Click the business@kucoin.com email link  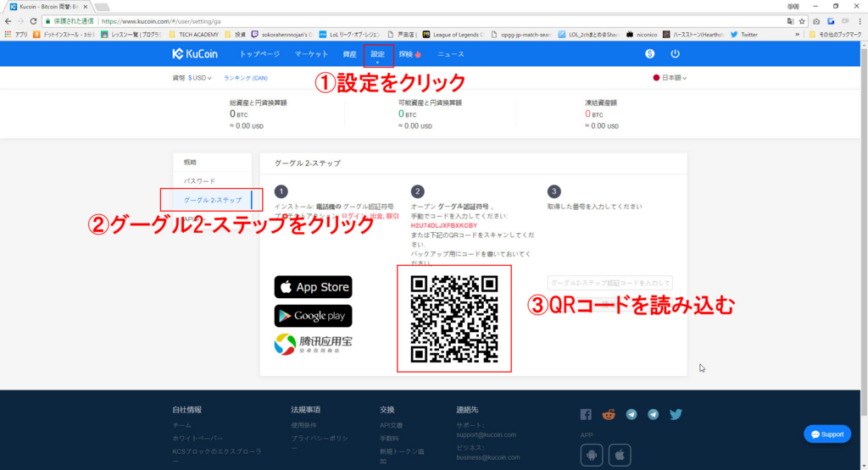pyautogui.click(x=487, y=457)
